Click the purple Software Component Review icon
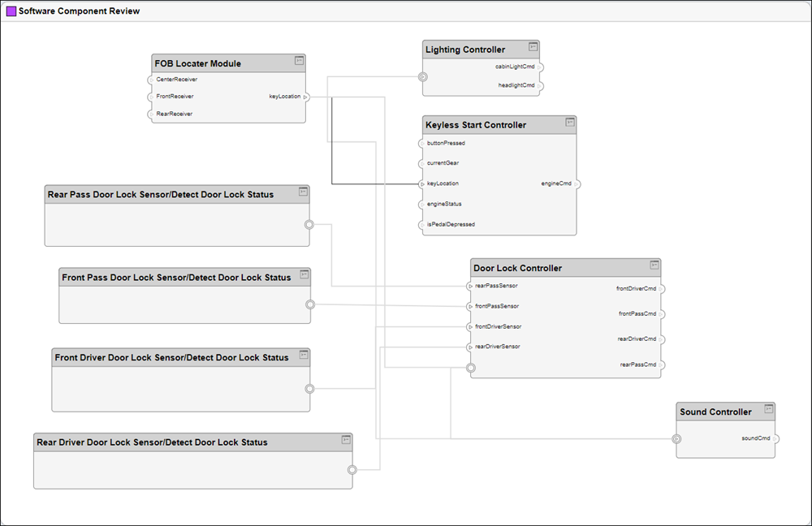 pyautogui.click(x=10, y=11)
